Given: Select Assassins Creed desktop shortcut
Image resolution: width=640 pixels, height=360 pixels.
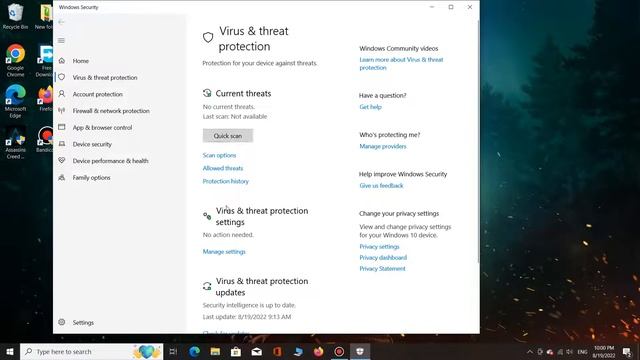Looking at the screenshot, I should 15,143.
